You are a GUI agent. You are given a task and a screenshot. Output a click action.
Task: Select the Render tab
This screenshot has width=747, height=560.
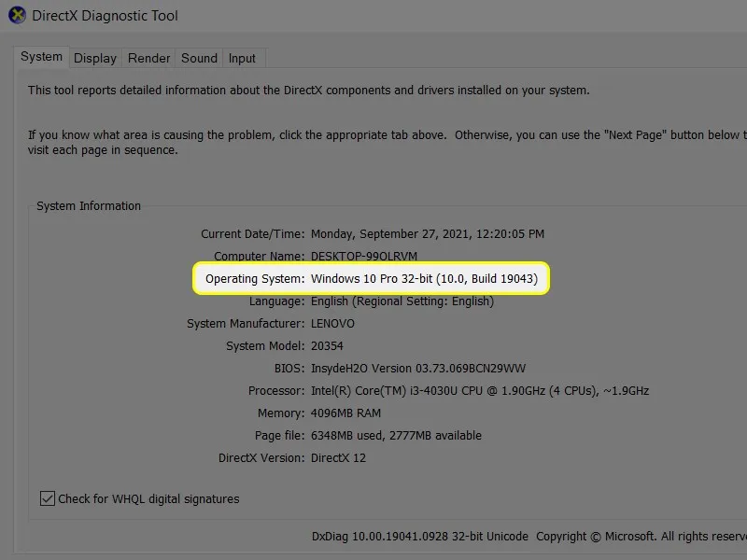coord(149,58)
